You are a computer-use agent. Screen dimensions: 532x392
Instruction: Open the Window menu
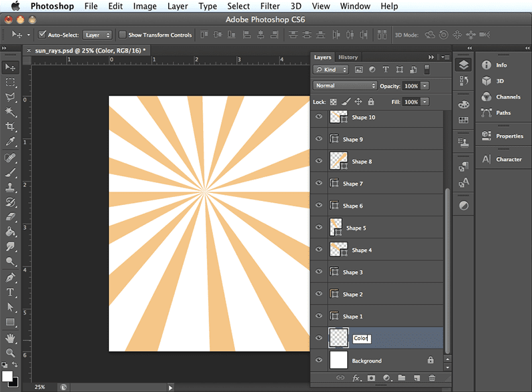pyautogui.click(x=355, y=6)
